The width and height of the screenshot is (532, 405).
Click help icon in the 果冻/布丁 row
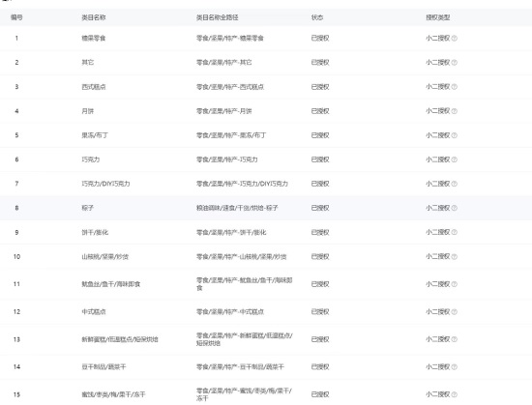click(x=455, y=135)
